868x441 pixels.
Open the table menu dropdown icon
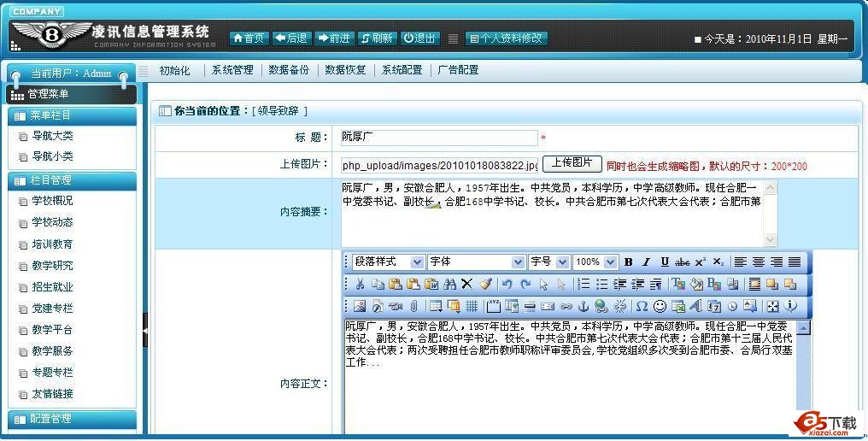(437, 306)
